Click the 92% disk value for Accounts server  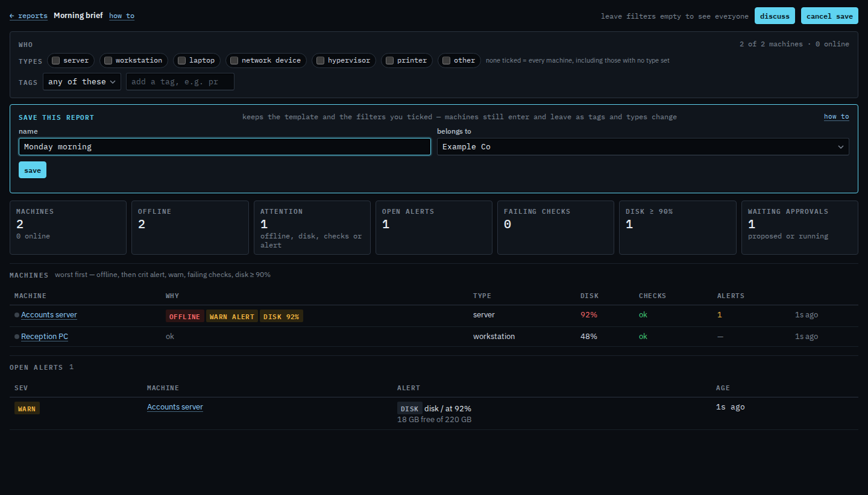tap(589, 315)
